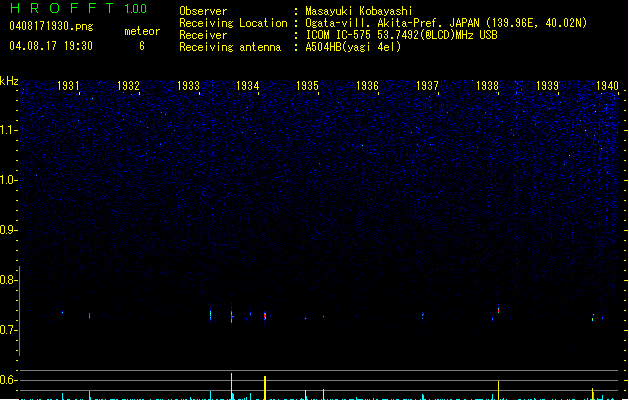Viewport: 629px width, 400px height.
Task: Click the observer name Masayuki Kobayashi
Action: 359,11
